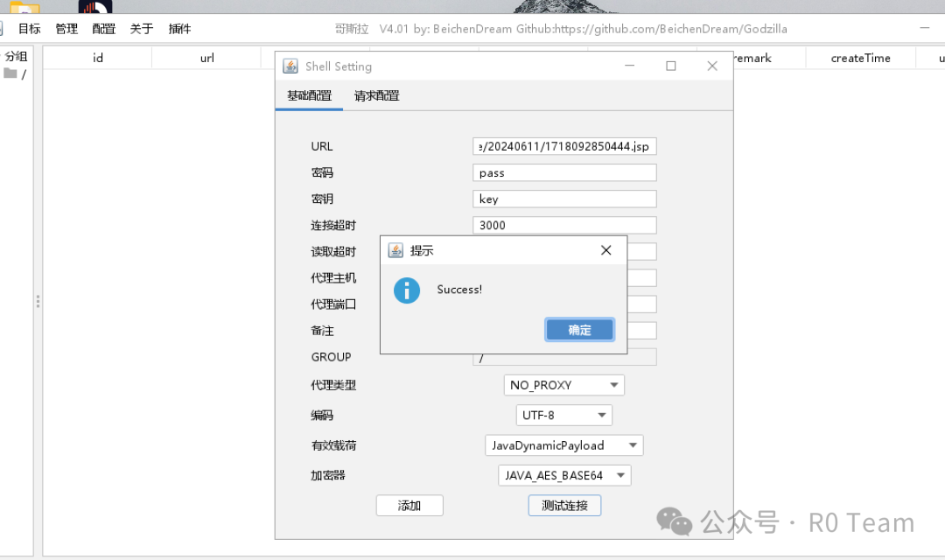This screenshot has height=560, width=945.
Task: Click the Java icon in 提示 title bar
Action: (395, 250)
